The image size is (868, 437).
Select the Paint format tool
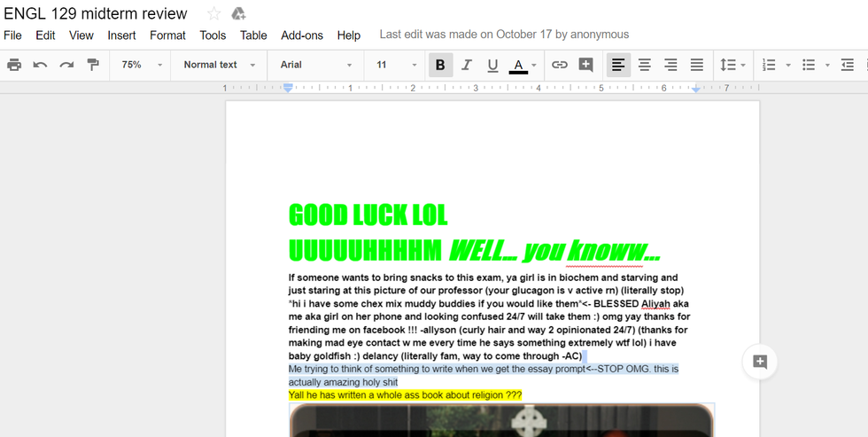tap(92, 65)
